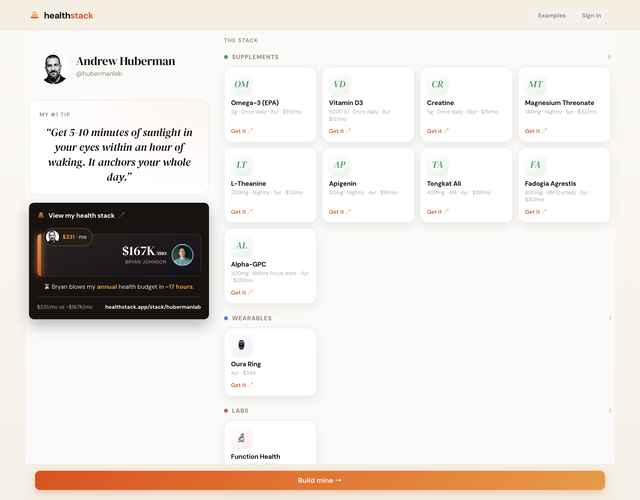Click the $167K mo amount

pos(144,251)
